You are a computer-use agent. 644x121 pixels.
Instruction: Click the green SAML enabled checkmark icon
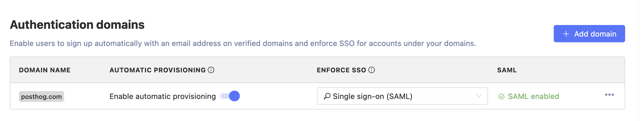(501, 97)
